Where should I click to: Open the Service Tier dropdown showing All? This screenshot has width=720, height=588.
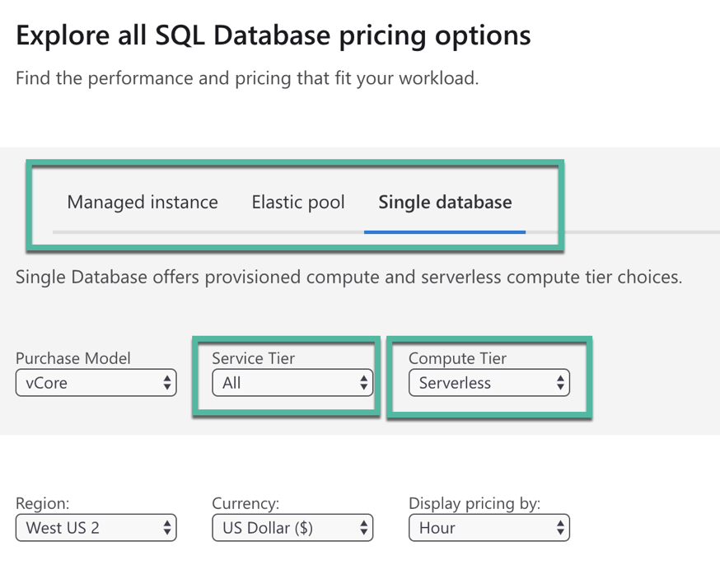pyautogui.click(x=292, y=383)
